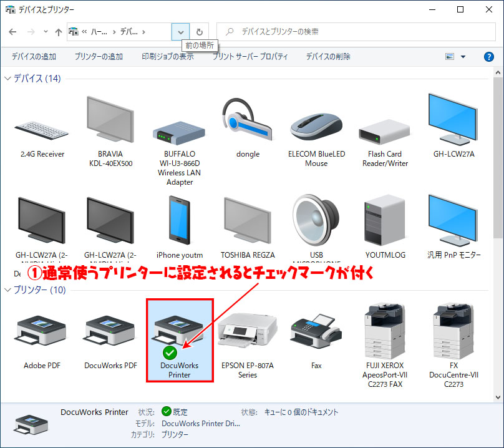Open プリント サーバー プロパティ
This screenshot has width=504, height=448.
[250, 57]
